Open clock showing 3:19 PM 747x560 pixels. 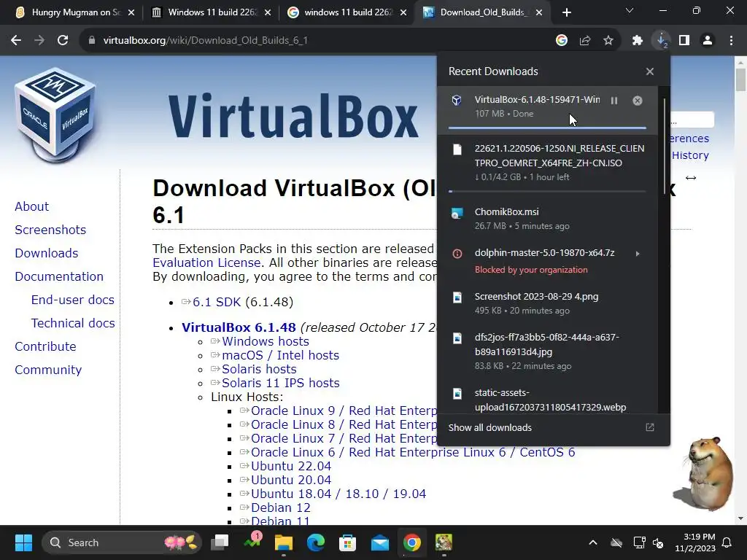(x=695, y=542)
